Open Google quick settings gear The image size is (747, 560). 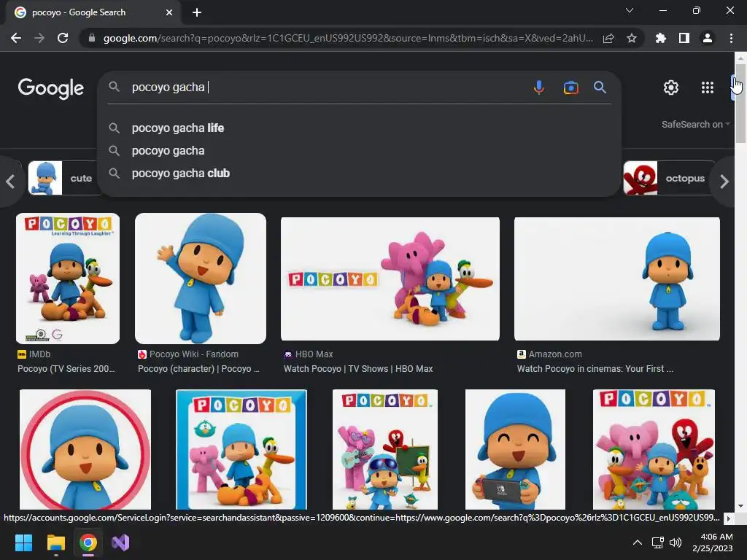click(x=671, y=87)
